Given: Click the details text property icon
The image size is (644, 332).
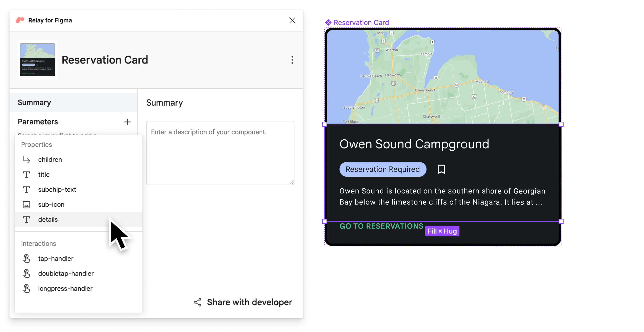Looking at the screenshot, I should (27, 219).
